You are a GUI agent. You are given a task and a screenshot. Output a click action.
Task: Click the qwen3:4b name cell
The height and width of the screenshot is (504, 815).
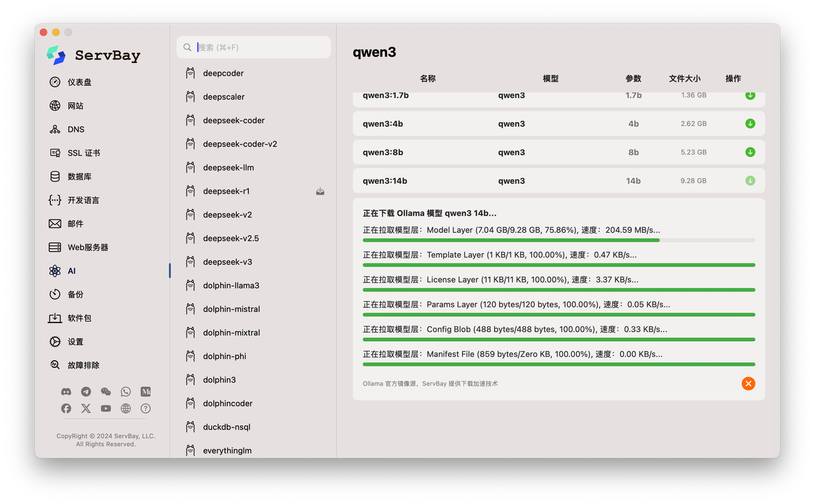383,123
